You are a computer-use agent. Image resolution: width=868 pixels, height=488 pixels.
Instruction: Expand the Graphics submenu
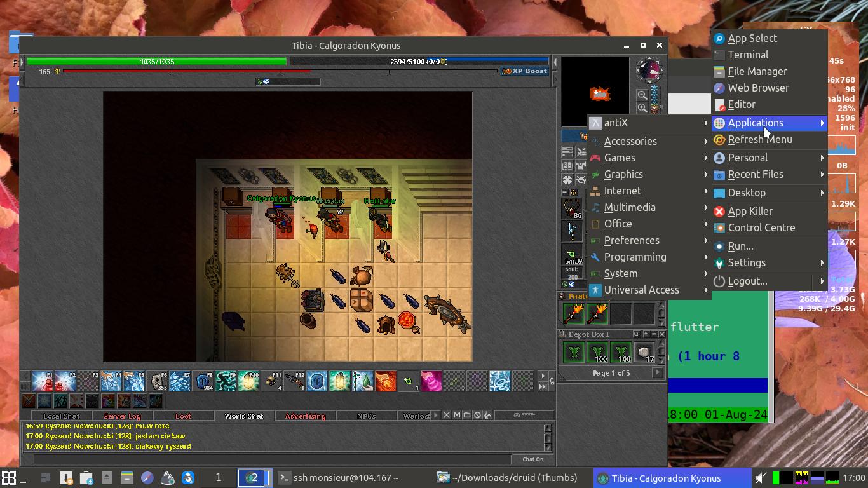click(x=649, y=174)
